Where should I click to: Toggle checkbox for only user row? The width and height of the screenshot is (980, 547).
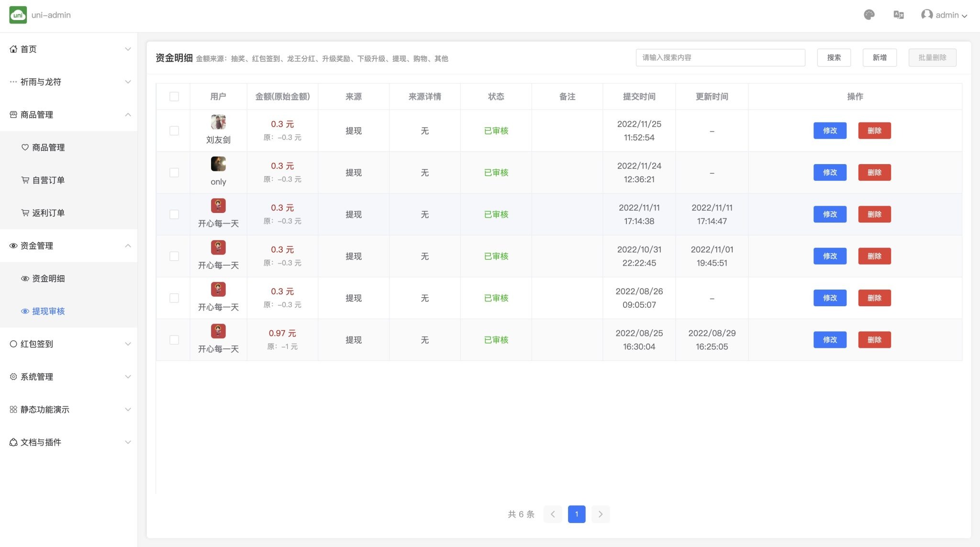pos(174,172)
